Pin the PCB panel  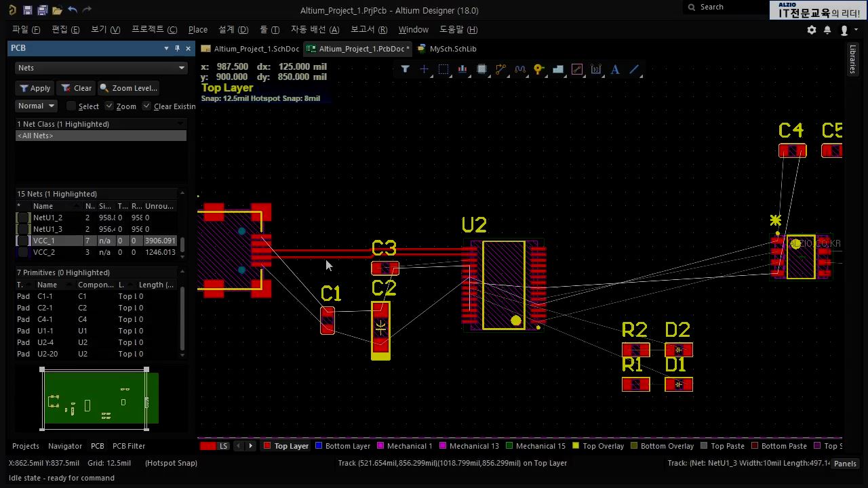point(177,48)
